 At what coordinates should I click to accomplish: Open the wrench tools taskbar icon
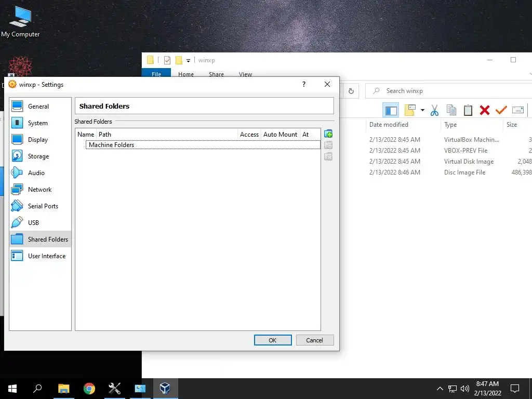[115, 389]
